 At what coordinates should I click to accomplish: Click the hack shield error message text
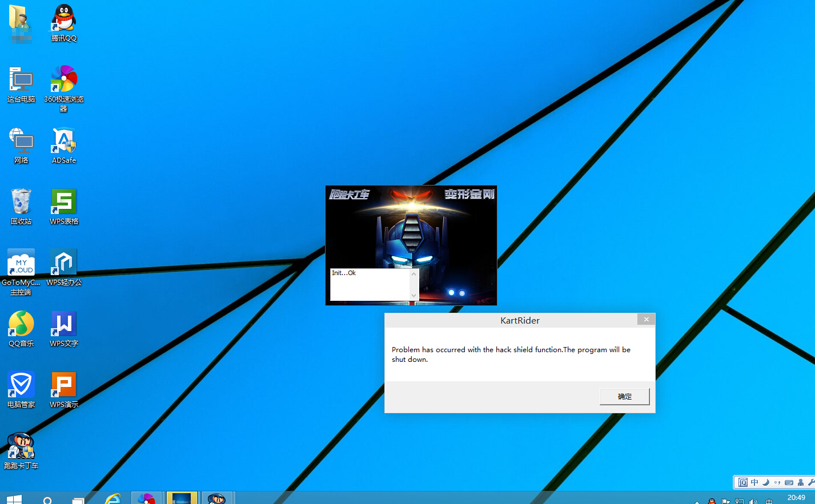(x=511, y=354)
